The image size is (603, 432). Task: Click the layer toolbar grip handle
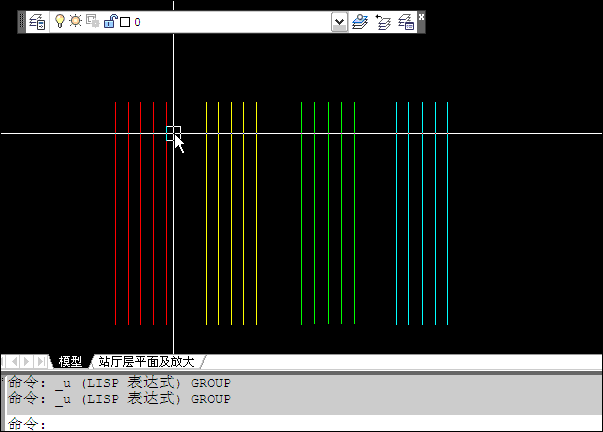[22, 22]
